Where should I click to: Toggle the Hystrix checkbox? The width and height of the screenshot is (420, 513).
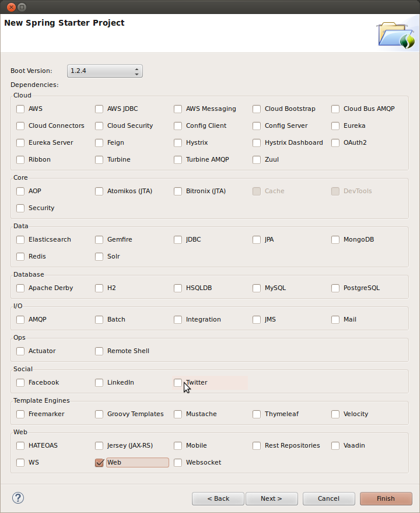click(x=178, y=143)
